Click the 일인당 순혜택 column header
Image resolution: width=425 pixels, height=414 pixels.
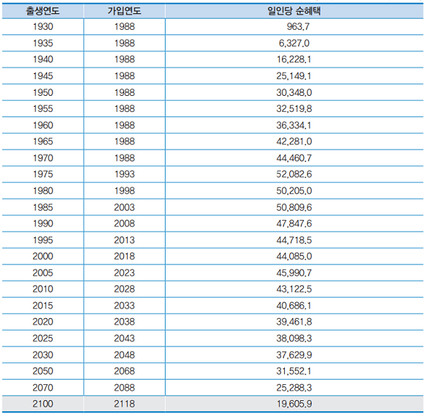[x=294, y=11]
